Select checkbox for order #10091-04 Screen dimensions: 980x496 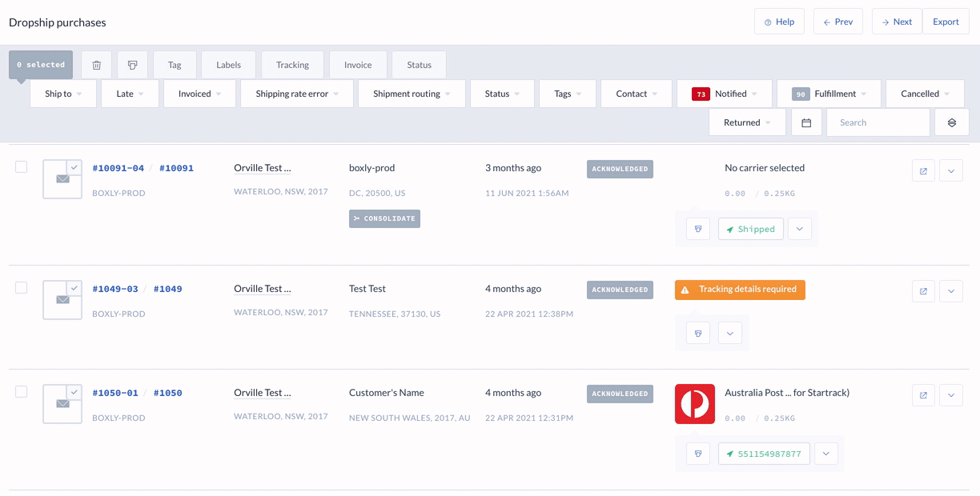tap(22, 166)
